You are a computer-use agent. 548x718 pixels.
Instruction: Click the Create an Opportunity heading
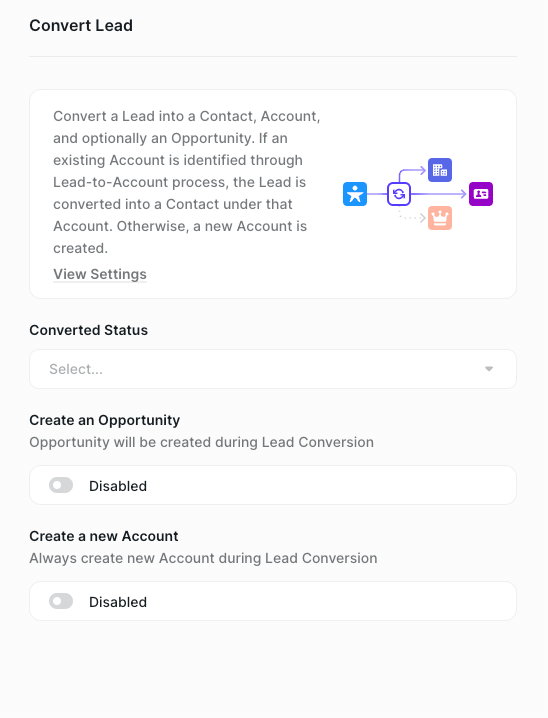[104, 420]
